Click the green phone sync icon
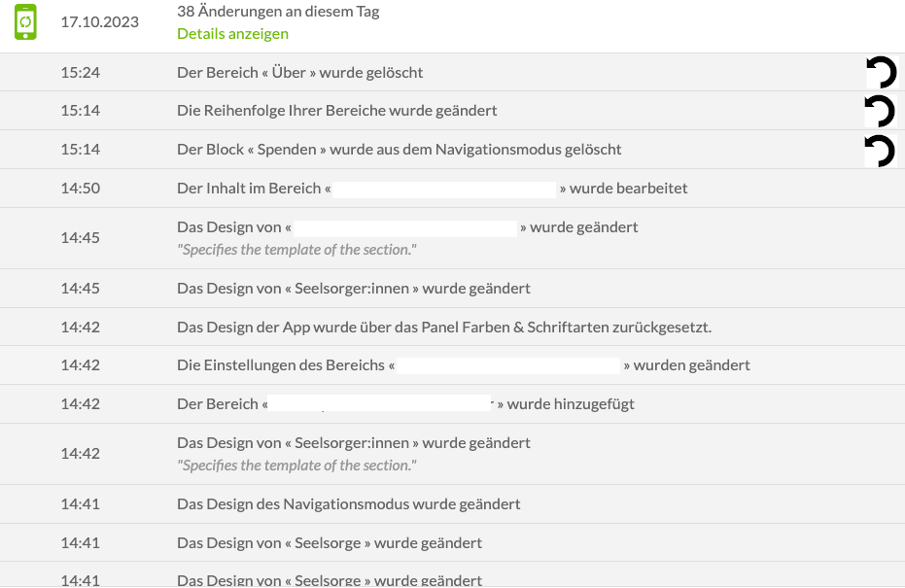The height and width of the screenshot is (588, 905). pyautogui.click(x=25, y=22)
